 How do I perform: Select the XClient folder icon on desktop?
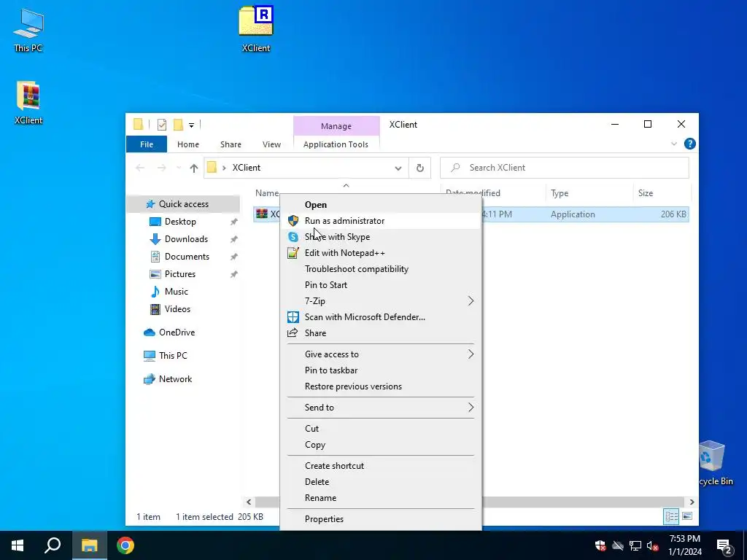[256, 28]
